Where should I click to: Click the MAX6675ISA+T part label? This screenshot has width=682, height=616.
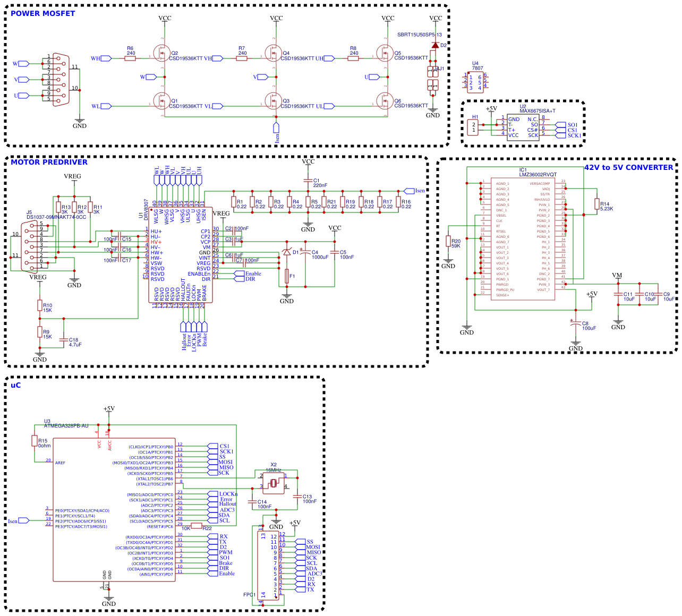pos(538,111)
